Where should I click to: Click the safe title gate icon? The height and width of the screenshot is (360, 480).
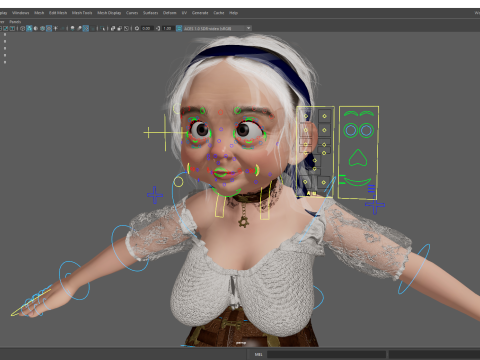point(12,28)
